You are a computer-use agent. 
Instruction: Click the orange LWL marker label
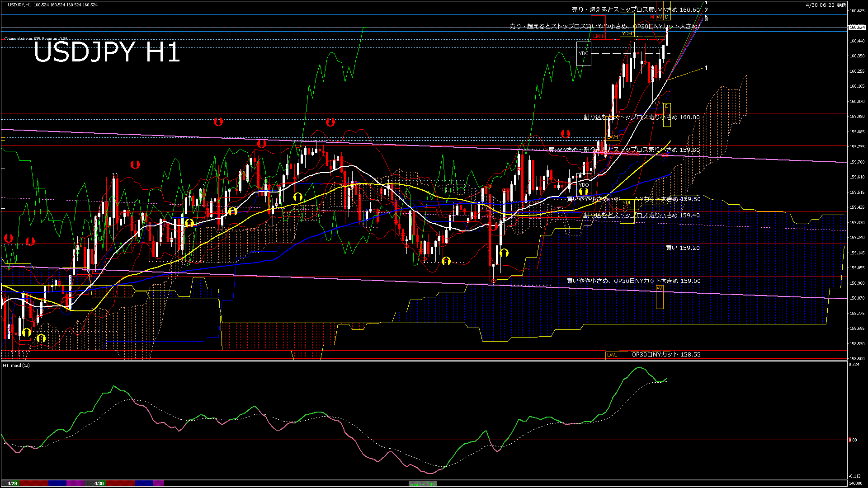[x=612, y=355]
